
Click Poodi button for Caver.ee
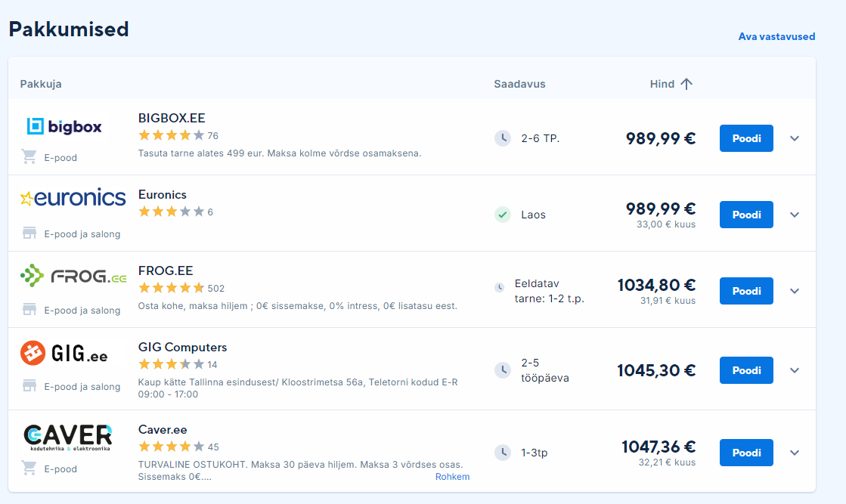tap(746, 453)
